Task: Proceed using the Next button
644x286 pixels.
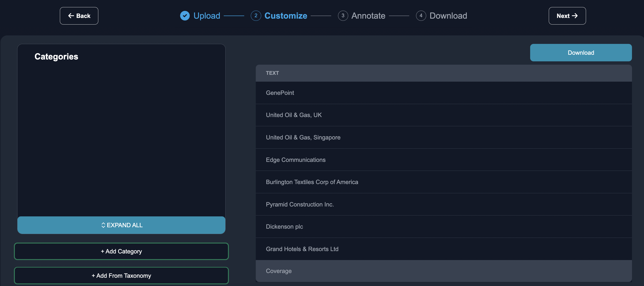Action: tap(567, 16)
